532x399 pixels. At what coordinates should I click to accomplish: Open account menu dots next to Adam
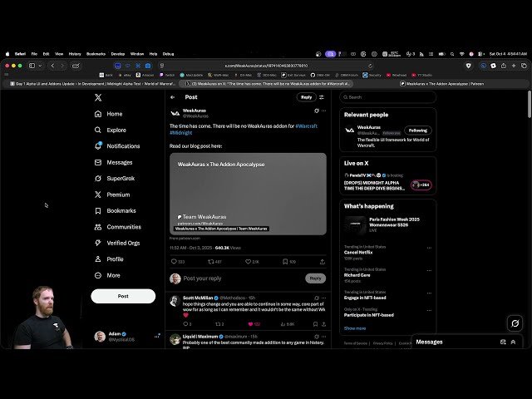pos(157,336)
